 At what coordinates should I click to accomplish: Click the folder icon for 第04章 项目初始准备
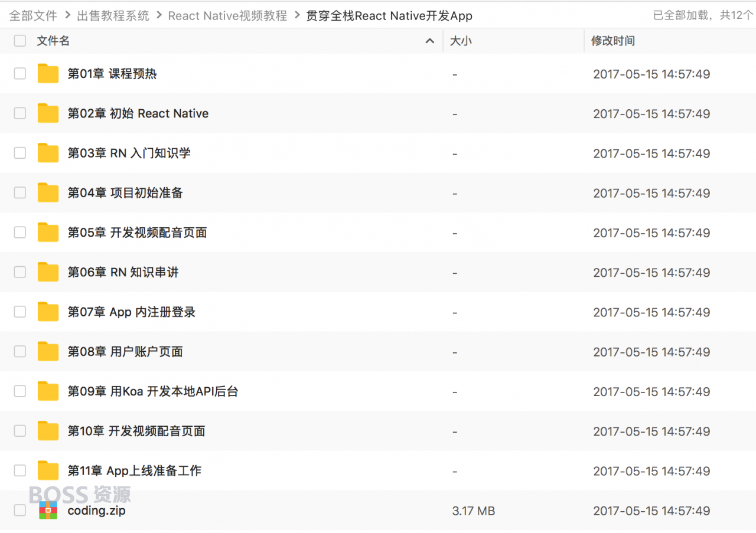click(48, 192)
